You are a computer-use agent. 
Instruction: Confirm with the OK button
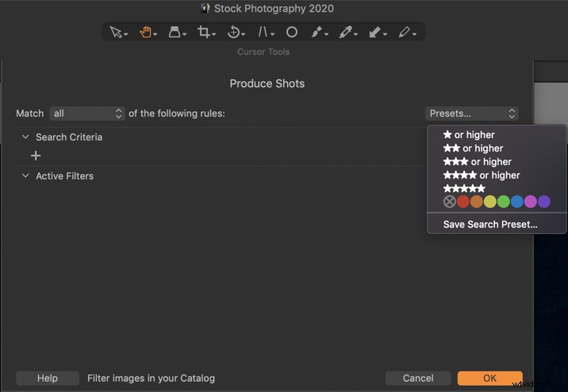pyautogui.click(x=489, y=379)
